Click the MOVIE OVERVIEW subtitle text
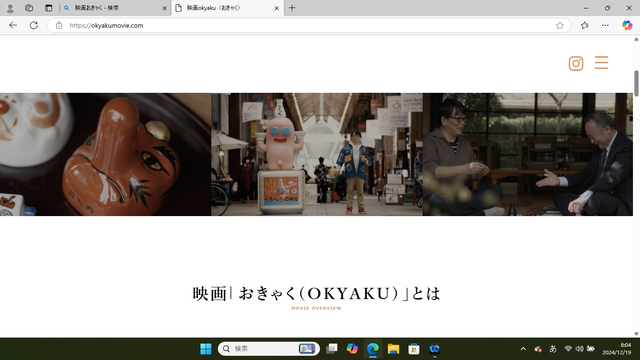Screen dimensions: 640x360 pos(316,308)
